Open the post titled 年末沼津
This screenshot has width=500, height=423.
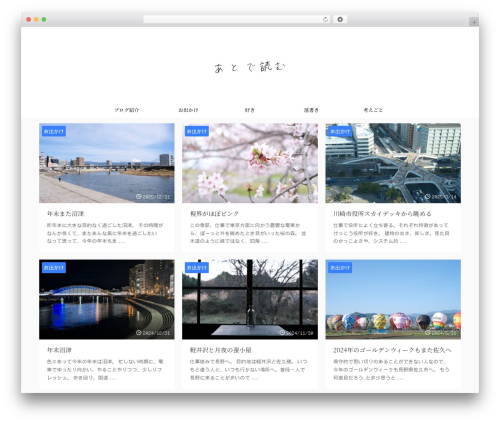[x=59, y=350]
